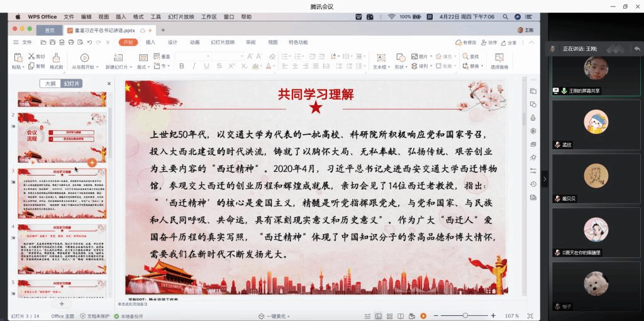The image size is (644, 321).
Task: Click the Collaborate (协作) button
Action: pos(489,43)
